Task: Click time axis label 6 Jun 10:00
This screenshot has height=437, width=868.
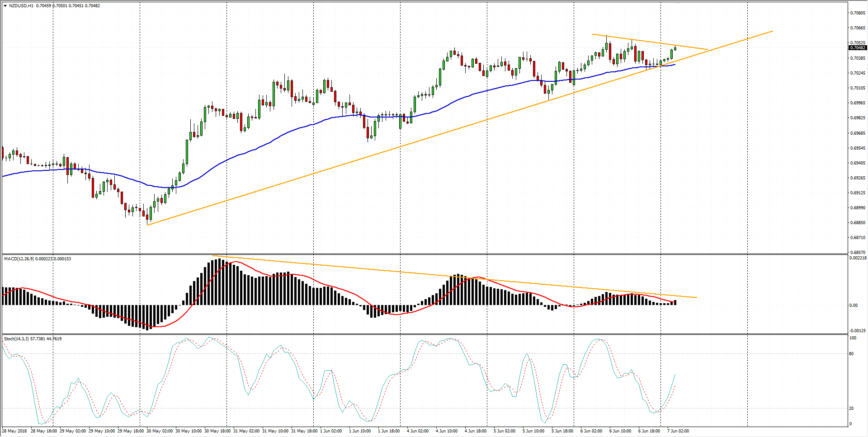Action: 620,431
